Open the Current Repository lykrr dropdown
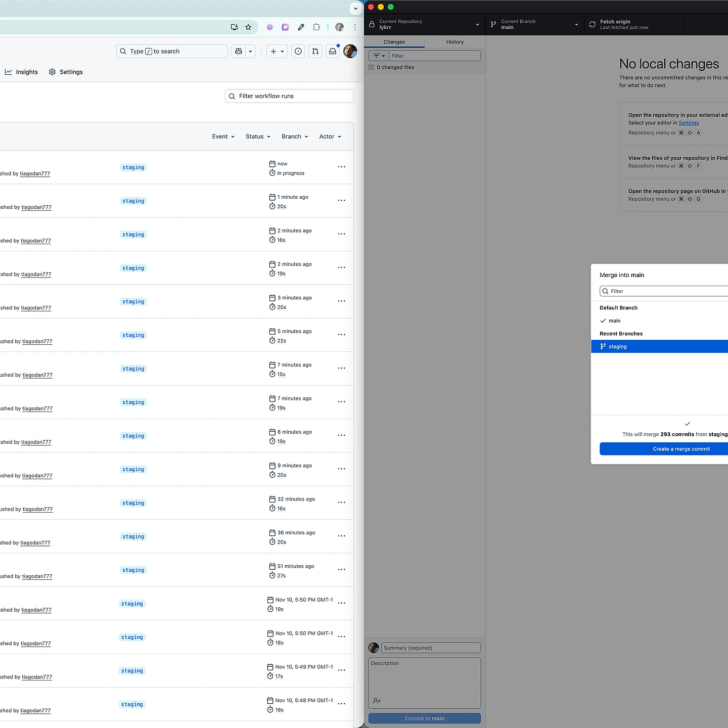728x728 pixels. coord(424,24)
